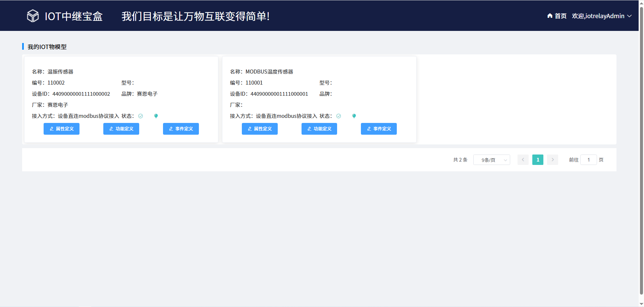Select page 1 in pagination
Screen dimensions: 644x307
point(538,160)
